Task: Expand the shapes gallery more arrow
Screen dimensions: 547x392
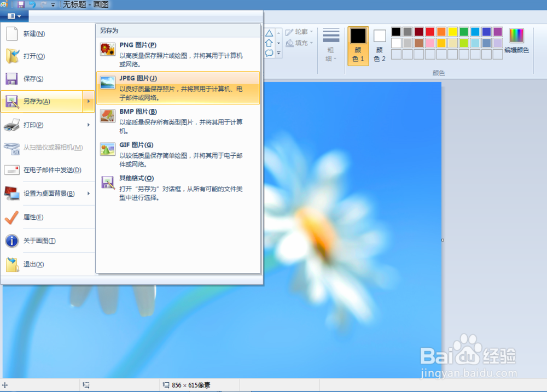Action: click(x=278, y=53)
